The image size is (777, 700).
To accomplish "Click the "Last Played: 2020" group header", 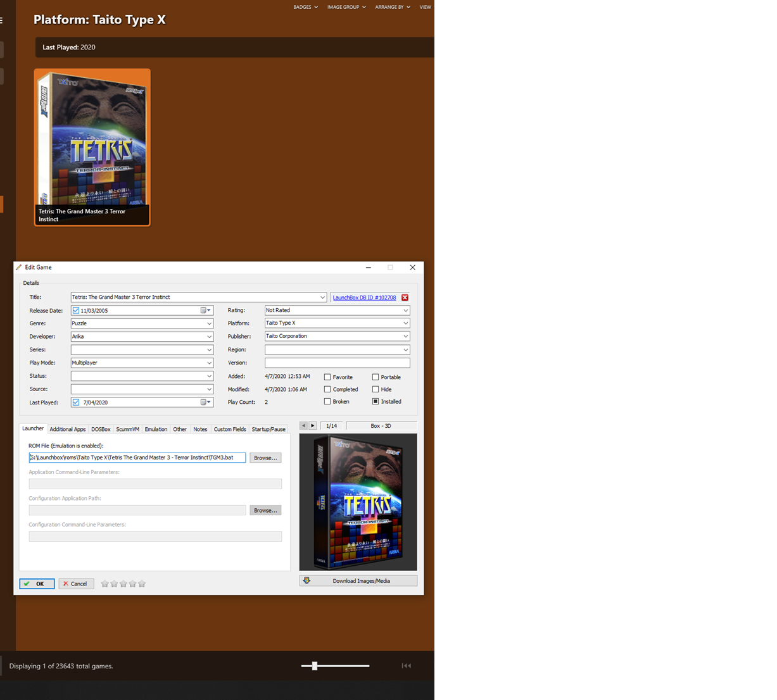I will pos(235,47).
